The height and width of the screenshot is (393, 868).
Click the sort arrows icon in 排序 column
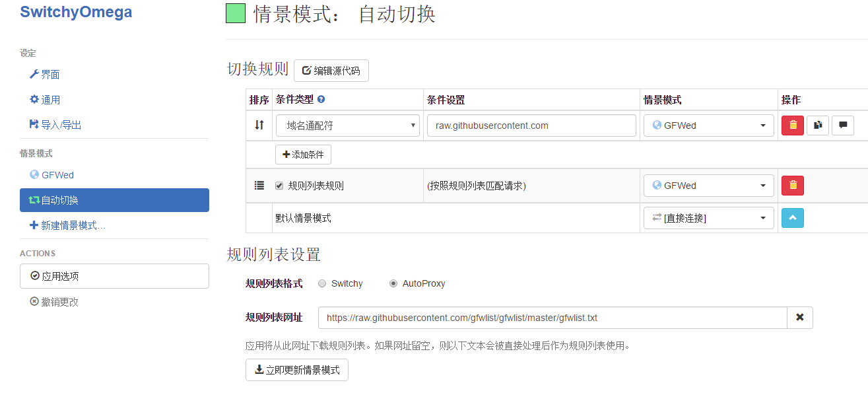[258, 125]
